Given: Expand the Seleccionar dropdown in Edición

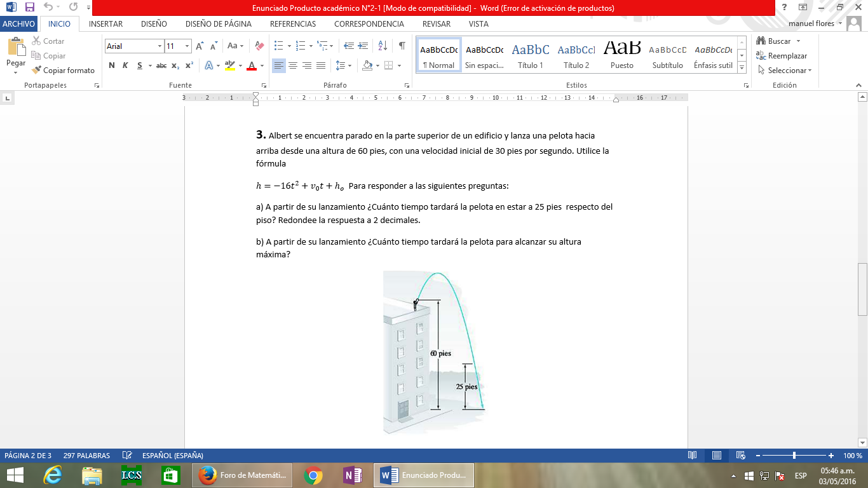Looking at the screenshot, I should tap(810, 71).
